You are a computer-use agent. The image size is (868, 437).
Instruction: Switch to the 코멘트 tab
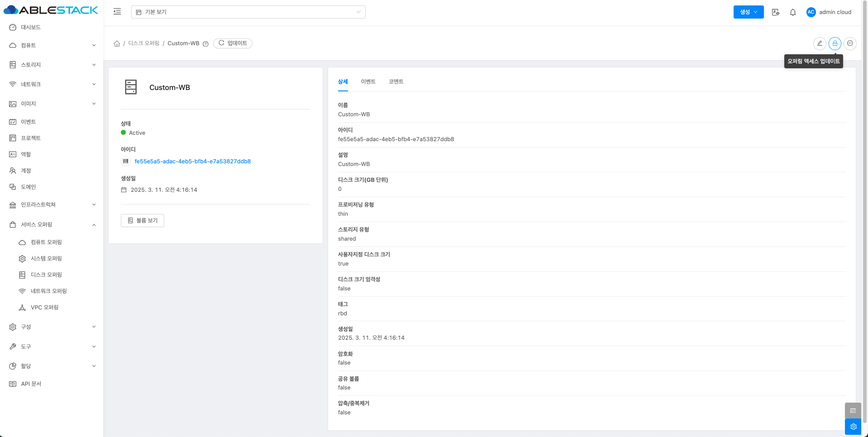click(396, 81)
